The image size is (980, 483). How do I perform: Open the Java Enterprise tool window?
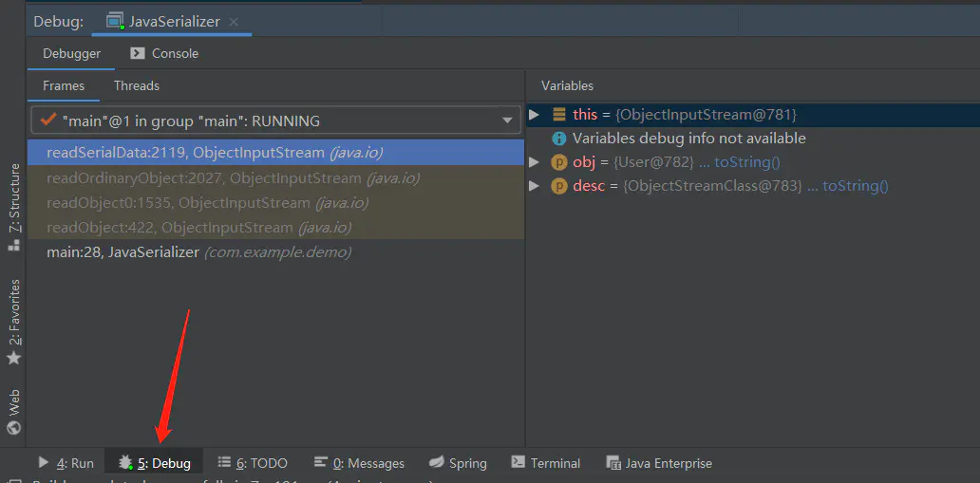[659, 464]
